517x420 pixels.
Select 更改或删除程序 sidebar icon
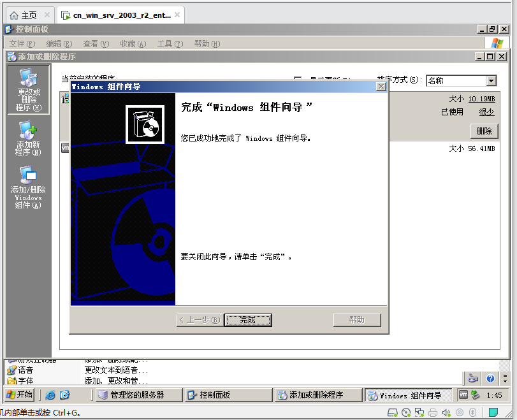click(x=29, y=90)
